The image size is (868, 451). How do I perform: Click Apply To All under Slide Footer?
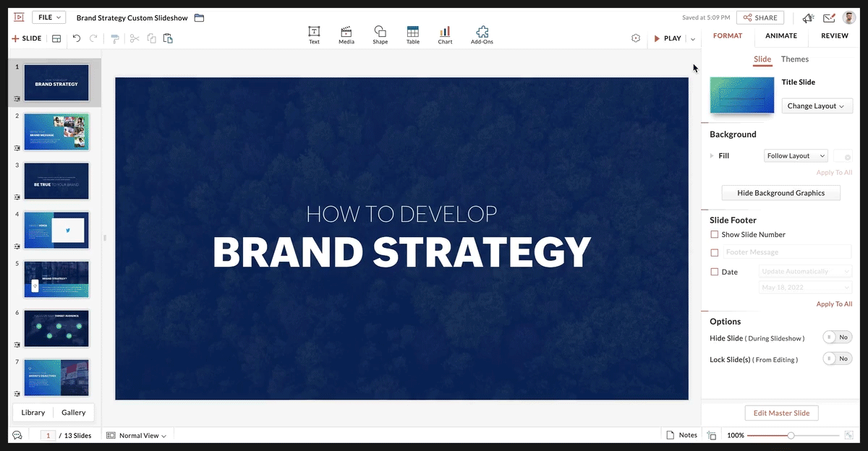834,304
